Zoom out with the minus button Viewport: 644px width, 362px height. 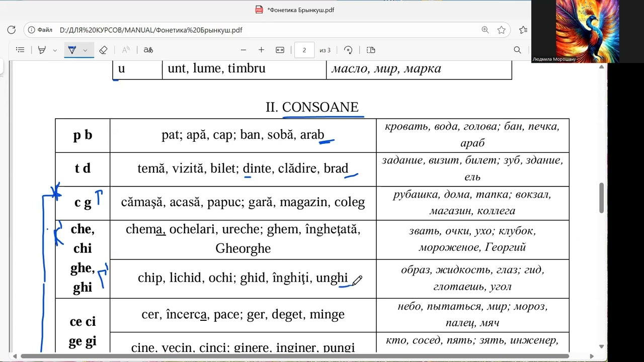244,50
